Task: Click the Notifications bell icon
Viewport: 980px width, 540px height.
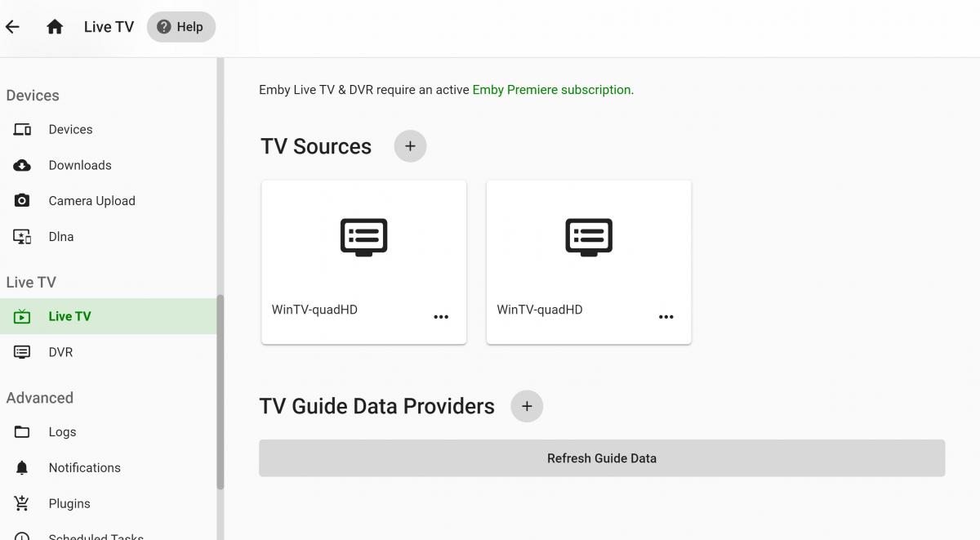Action: (22, 467)
